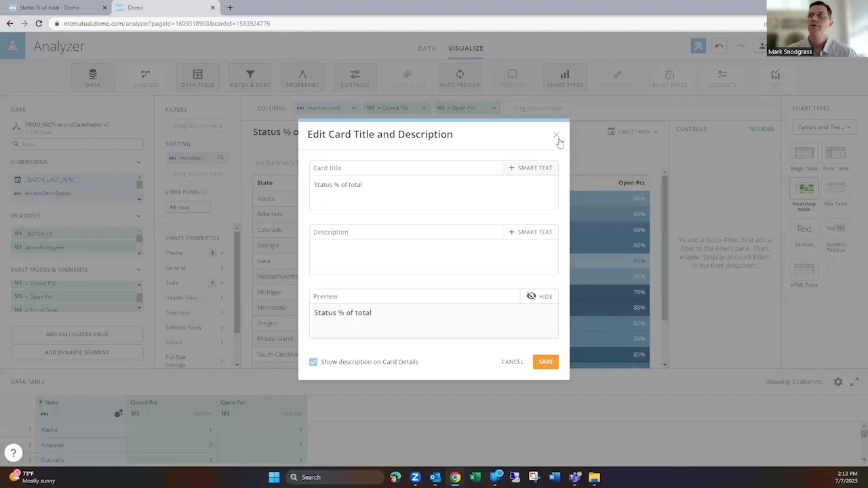
Task: Click the blue wrench icon in header
Action: 698,46
